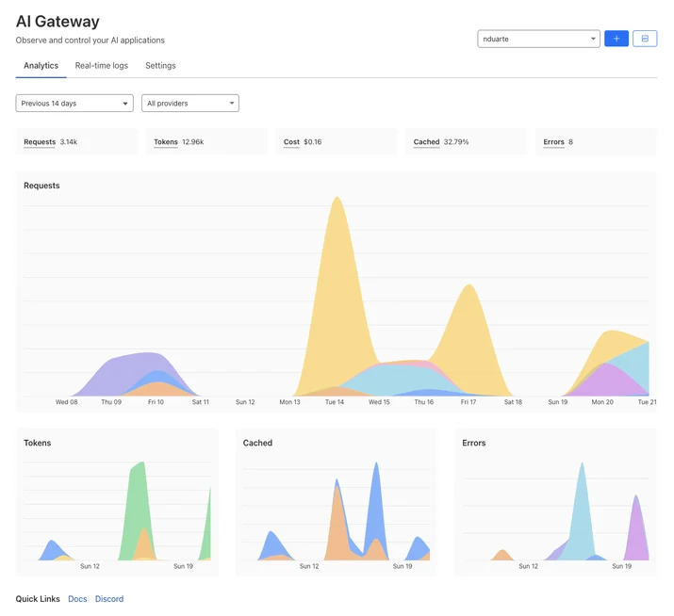The height and width of the screenshot is (616, 674).
Task: Open the All providers filter dropdown
Action: point(190,103)
